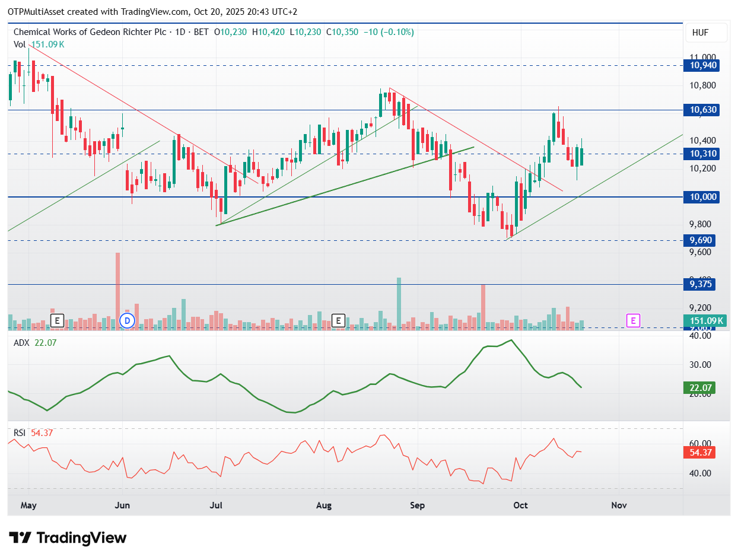Select the 9,375 price level label
This screenshot has height=560, width=738.
[x=699, y=284]
